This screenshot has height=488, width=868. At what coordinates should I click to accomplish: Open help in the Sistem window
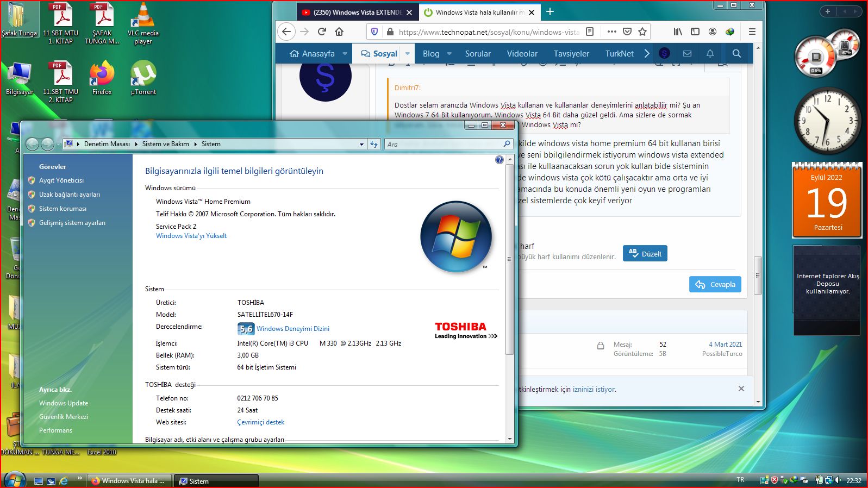tap(499, 160)
